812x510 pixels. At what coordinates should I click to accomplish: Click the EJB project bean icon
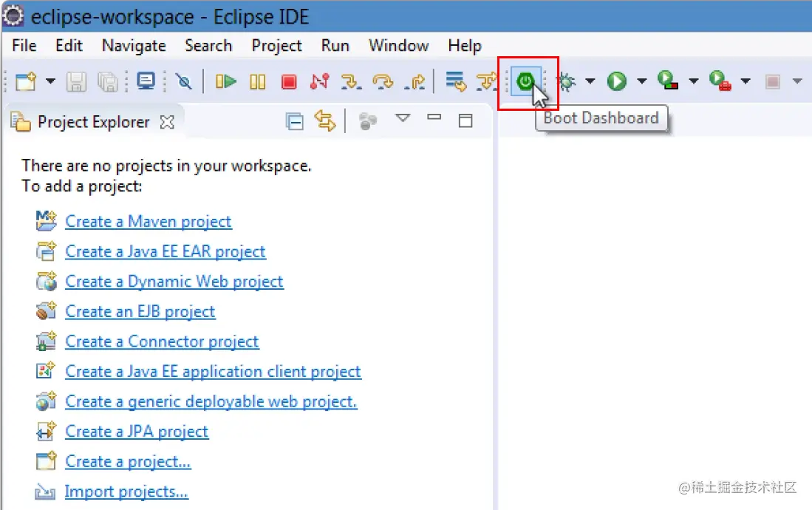[x=46, y=310]
